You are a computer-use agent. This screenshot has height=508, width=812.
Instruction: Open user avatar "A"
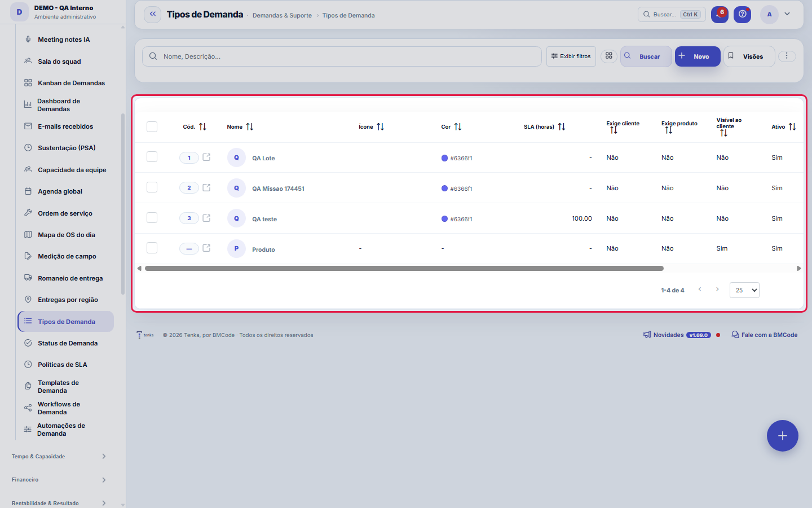(x=769, y=15)
